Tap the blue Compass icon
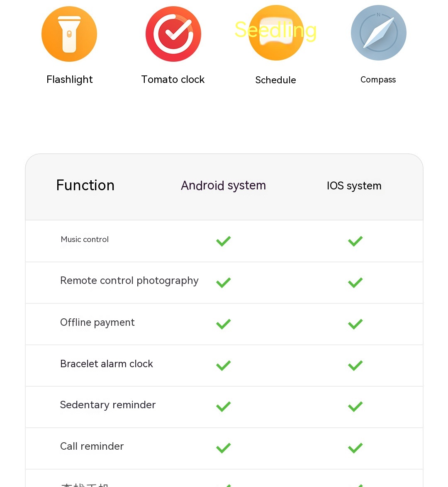The image size is (448, 487). [378, 33]
